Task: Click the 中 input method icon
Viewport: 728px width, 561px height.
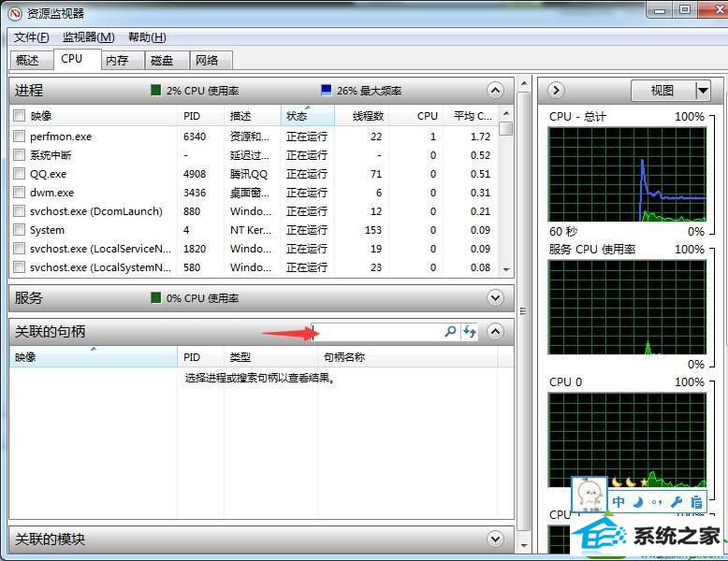Action: coord(618,501)
